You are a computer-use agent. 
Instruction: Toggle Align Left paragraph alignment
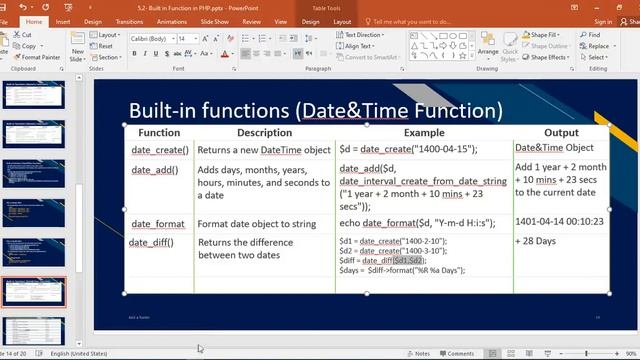[x=245, y=53]
